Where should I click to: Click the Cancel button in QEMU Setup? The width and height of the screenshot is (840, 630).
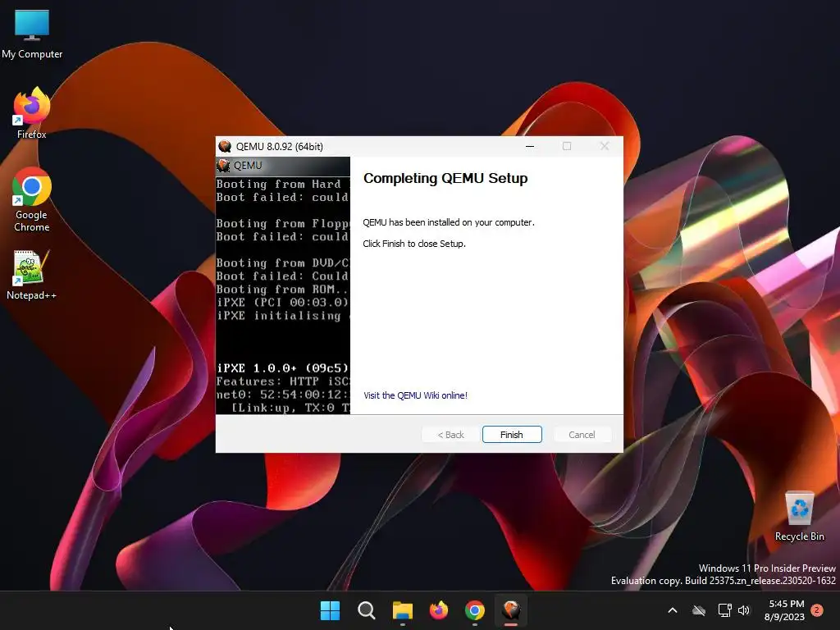point(582,435)
